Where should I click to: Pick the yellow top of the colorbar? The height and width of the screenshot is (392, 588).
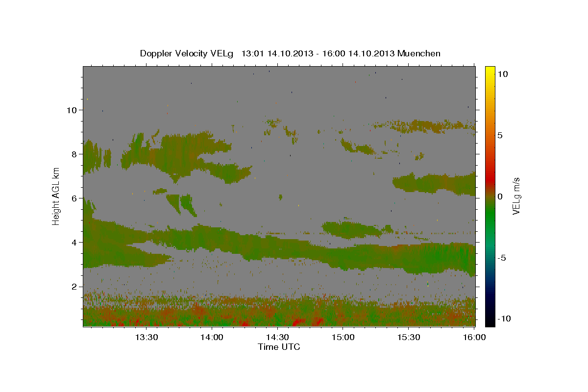pos(490,71)
